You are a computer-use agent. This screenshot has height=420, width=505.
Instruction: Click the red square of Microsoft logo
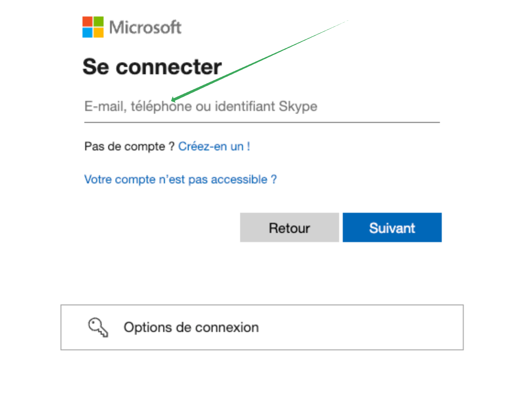88,22
